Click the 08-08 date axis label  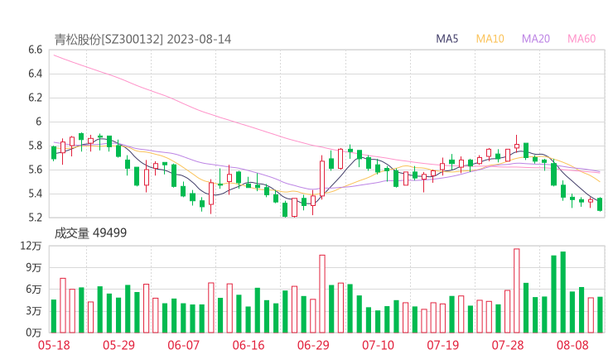click(572, 345)
